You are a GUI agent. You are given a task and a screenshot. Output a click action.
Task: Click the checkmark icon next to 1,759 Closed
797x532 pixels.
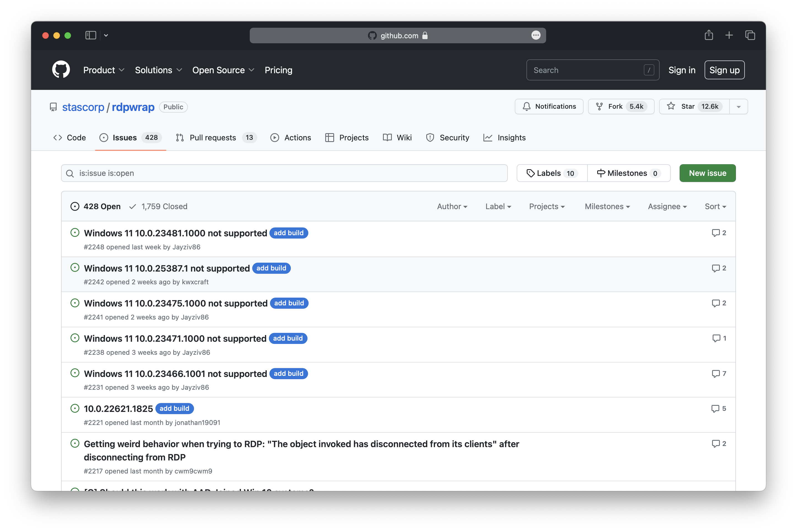(x=133, y=207)
